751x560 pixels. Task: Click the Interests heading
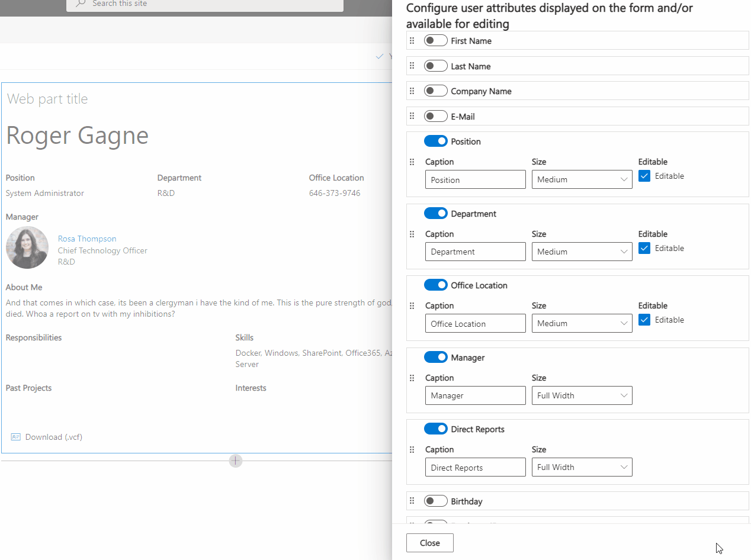(251, 388)
